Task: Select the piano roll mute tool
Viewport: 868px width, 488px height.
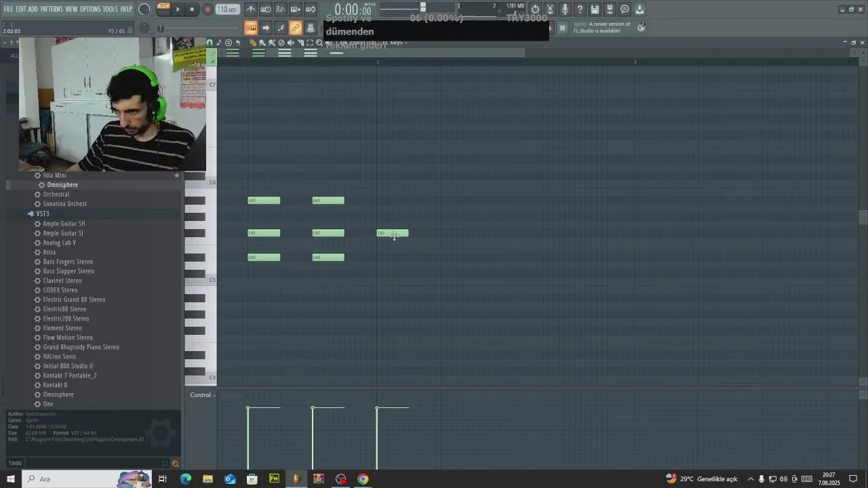Action: click(x=291, y=42)
